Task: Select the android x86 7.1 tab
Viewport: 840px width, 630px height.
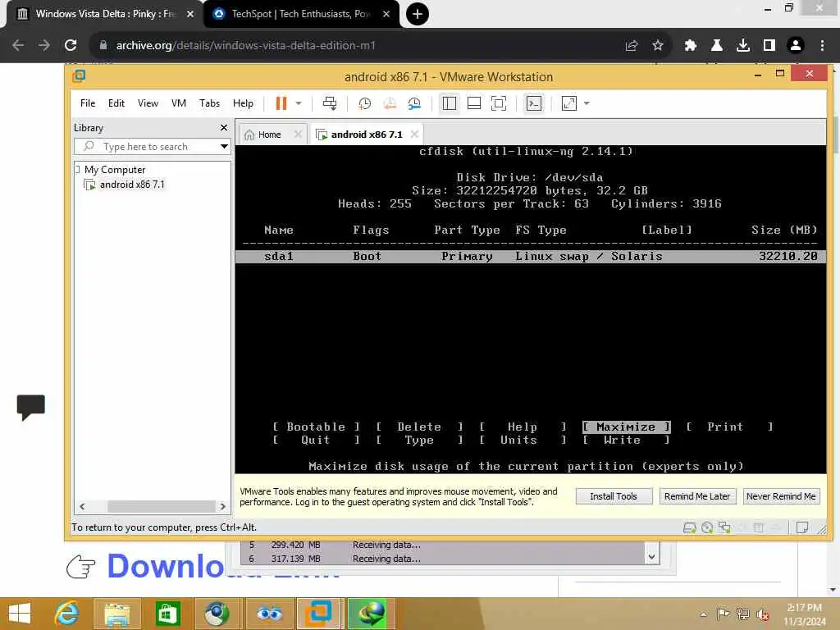Action: [367, 135]
